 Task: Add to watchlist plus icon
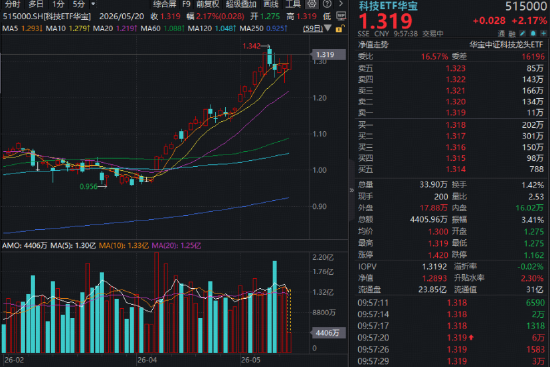point(543,34)
